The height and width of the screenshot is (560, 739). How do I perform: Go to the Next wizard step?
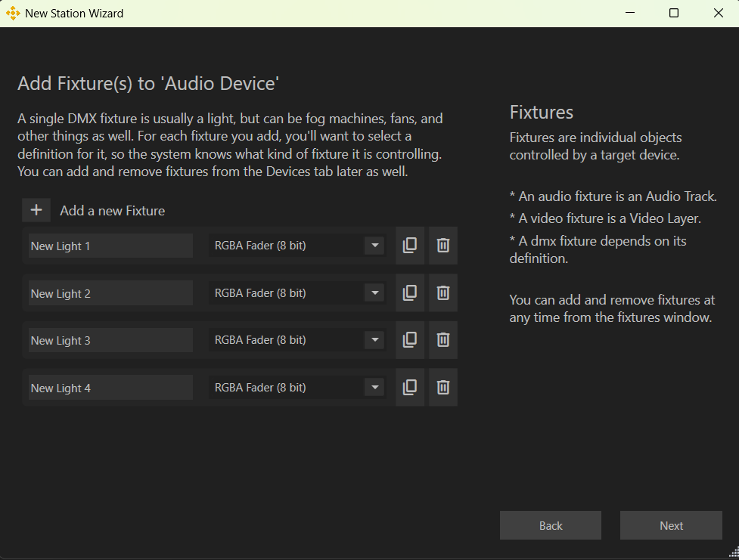[x=671, y=525]
